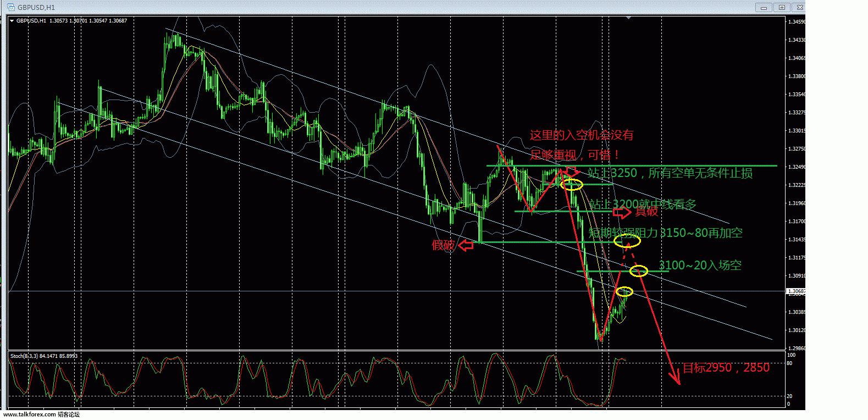Click price scale value 1.30385

[797, 312]
